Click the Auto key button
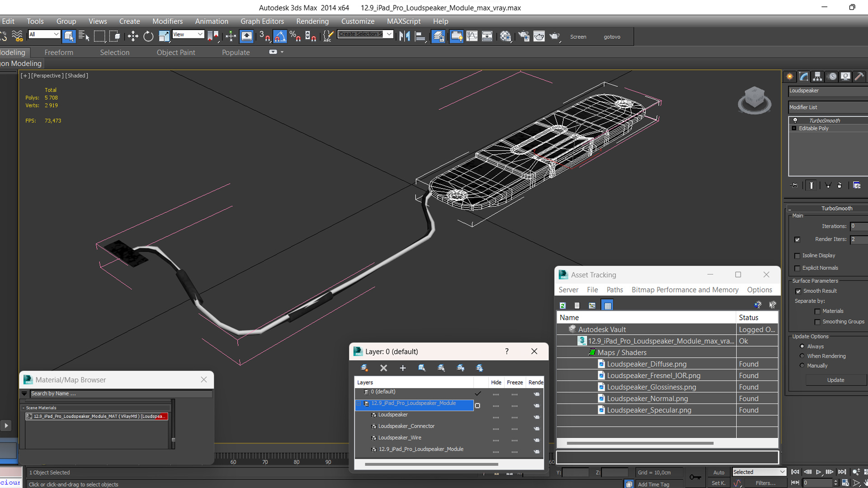 (719, 472)
